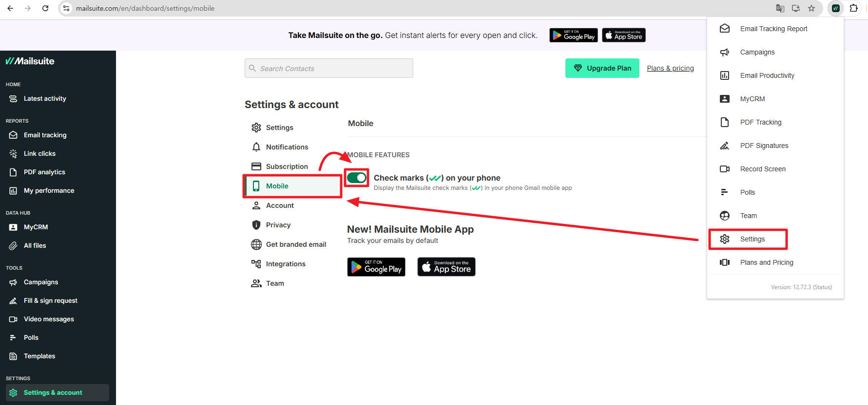Go back to previous page
The image size is (868, 405).
coord(10,8)
